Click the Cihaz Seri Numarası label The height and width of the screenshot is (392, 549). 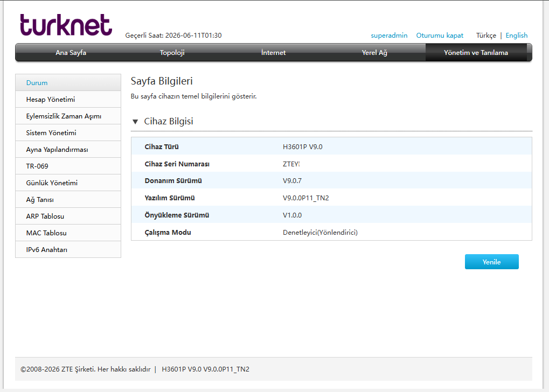(177, 164)
